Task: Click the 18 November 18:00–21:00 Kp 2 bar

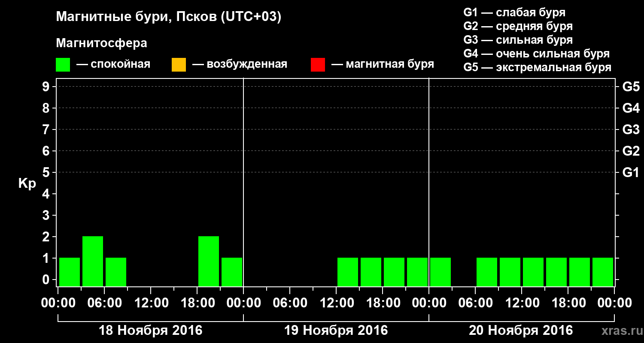Action: (209, 261)
